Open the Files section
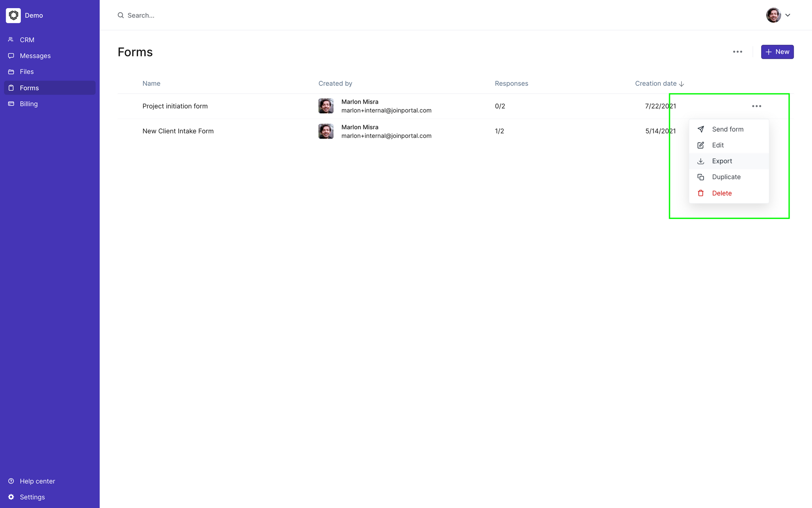The width and height of the screenshot is (812, 508). pyautogui.click(x=26, y=72)
